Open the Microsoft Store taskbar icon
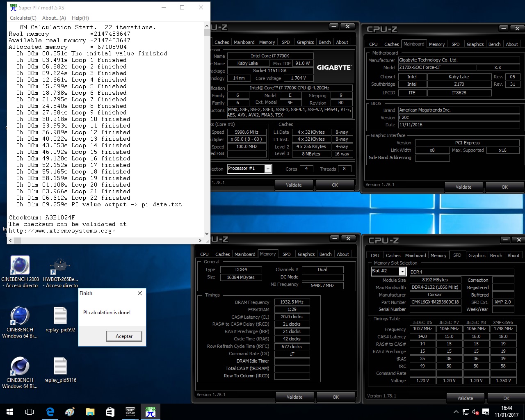Screen dimensions: 525x420 [110, 412]
